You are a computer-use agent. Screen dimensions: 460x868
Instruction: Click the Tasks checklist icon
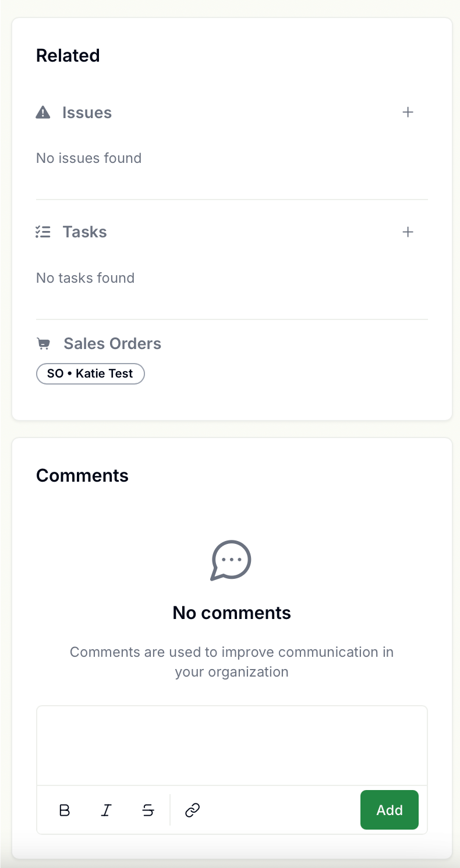(x=43, y=232)
